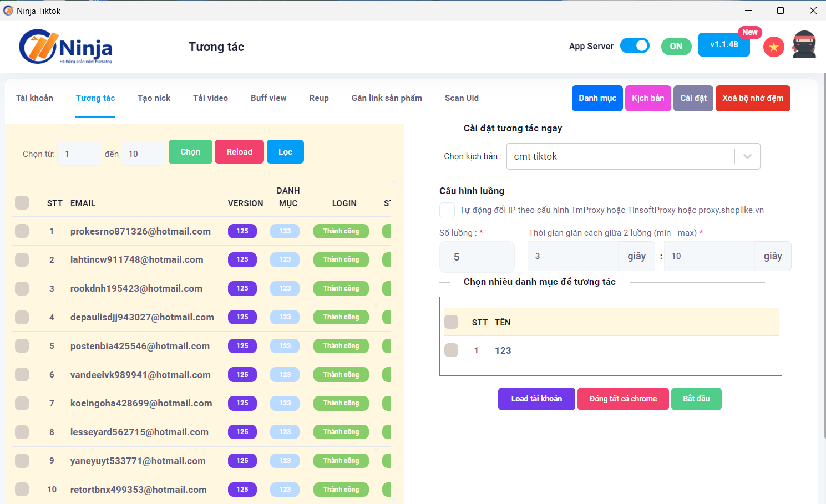The height and width of the screenshot is (504, 826).
Task: Tick the select-all accounts header checkbox
Action: [x=22, y=203]
